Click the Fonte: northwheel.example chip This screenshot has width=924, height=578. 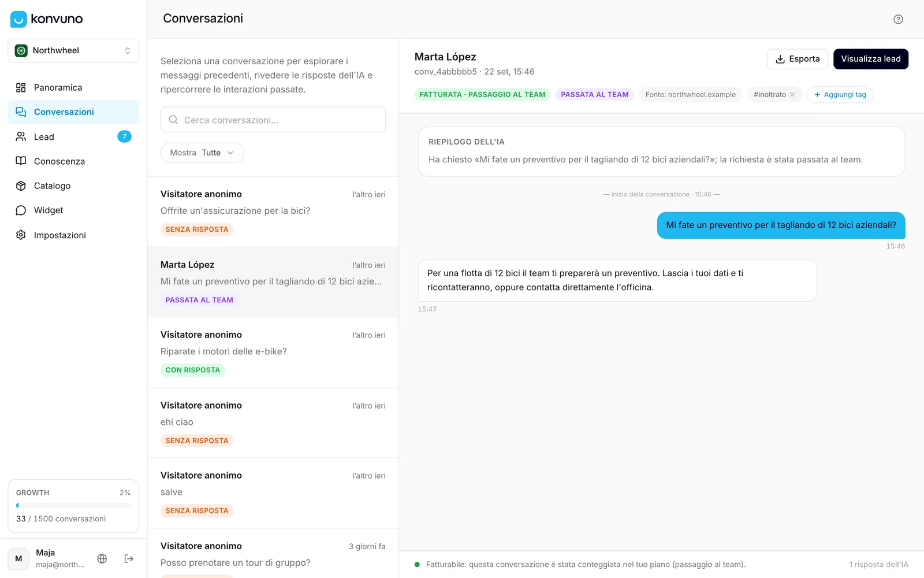[x=690, y=95]
